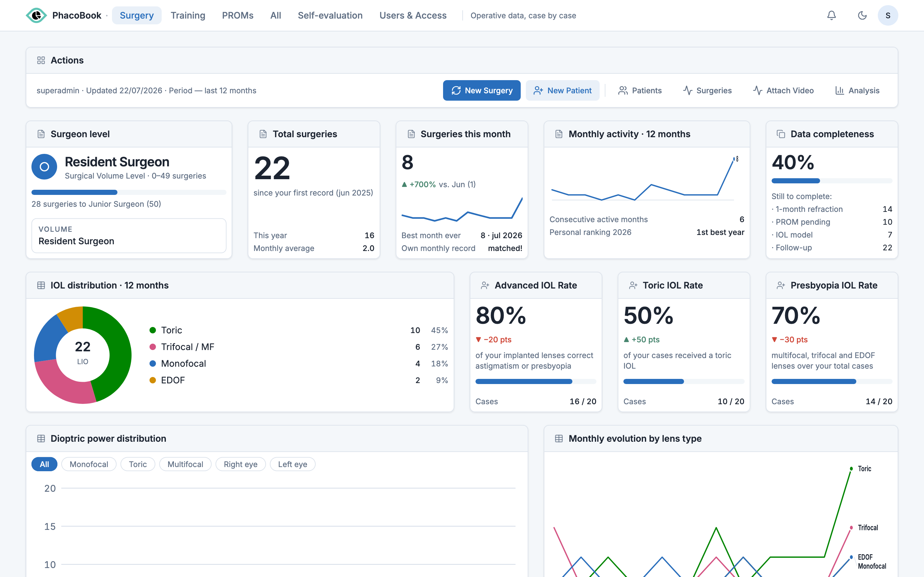
Task: Click the PhacoBook eye logo
Action: [x=36, y=15]
